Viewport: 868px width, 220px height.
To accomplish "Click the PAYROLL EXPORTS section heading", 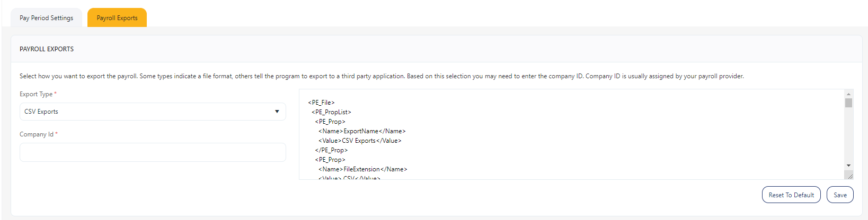I will pyautogui.click(x=47, y=49).
